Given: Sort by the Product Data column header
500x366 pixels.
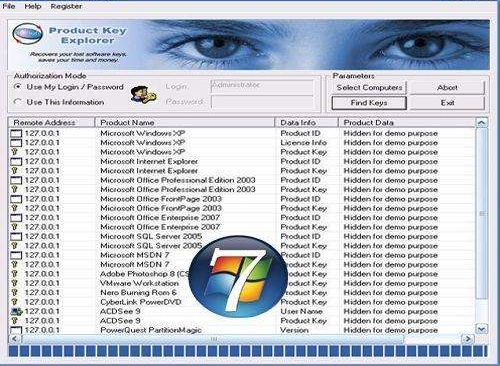Looking at the screenshot, I should (x=407, y=123).
